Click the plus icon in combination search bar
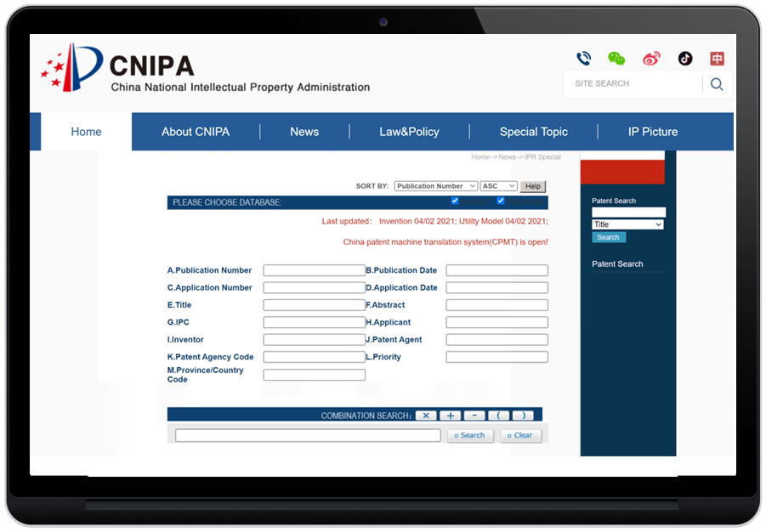Screen dimensions: 766x532 (x=450, y=415)
